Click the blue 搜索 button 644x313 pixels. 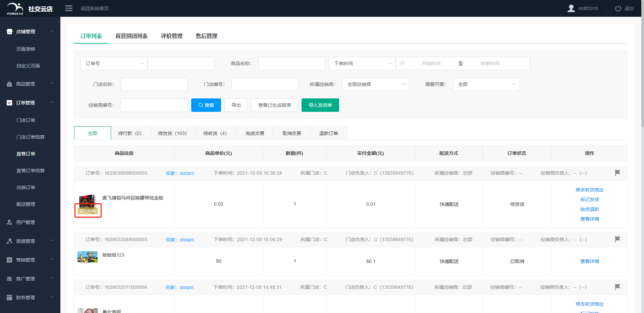pyautogui.click(x=206, y=105)
